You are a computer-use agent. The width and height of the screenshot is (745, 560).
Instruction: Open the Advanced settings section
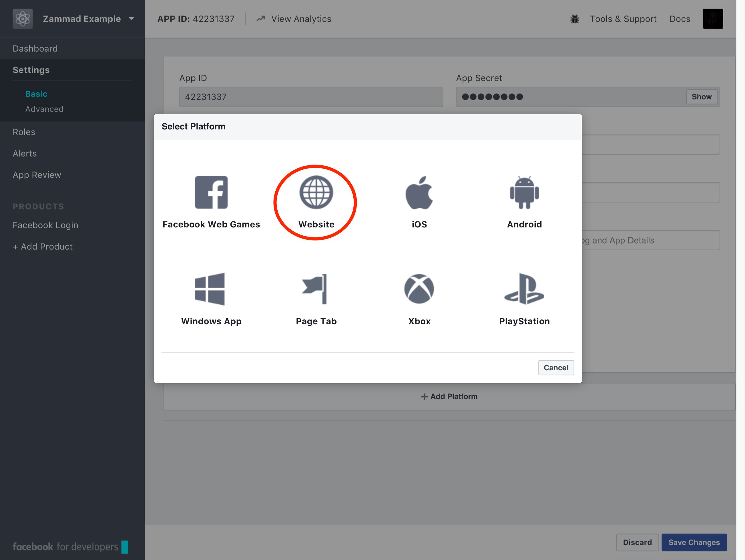44,109
